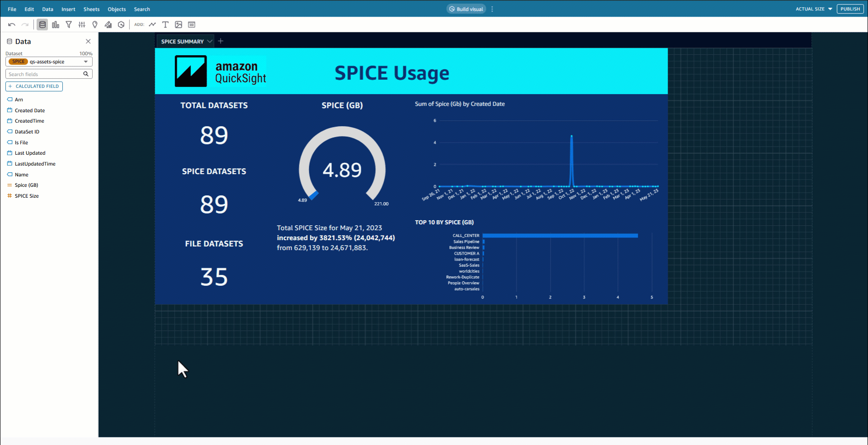Add a new sheet with plus icon
Screen dimensions: 868x445
tap(221, 41)
